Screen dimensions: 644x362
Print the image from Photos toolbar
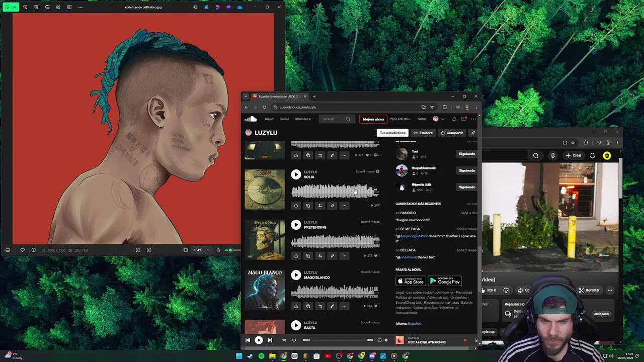point(47,7)
